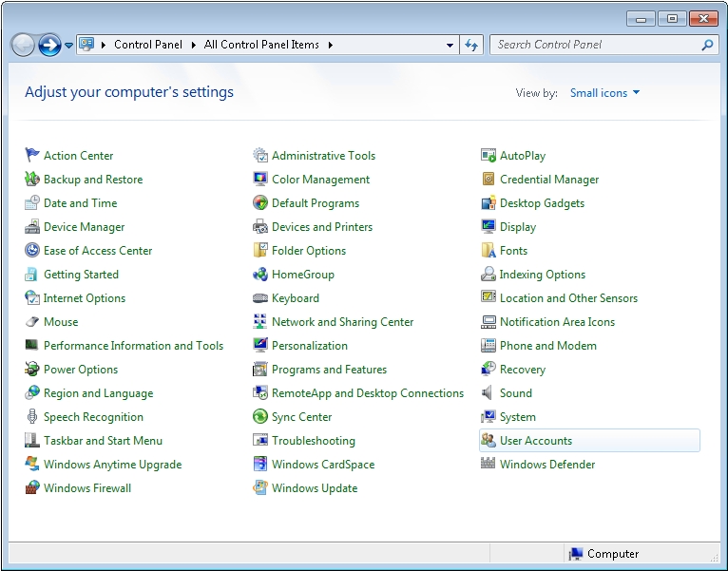Click the Fonts folder icon

488,250
